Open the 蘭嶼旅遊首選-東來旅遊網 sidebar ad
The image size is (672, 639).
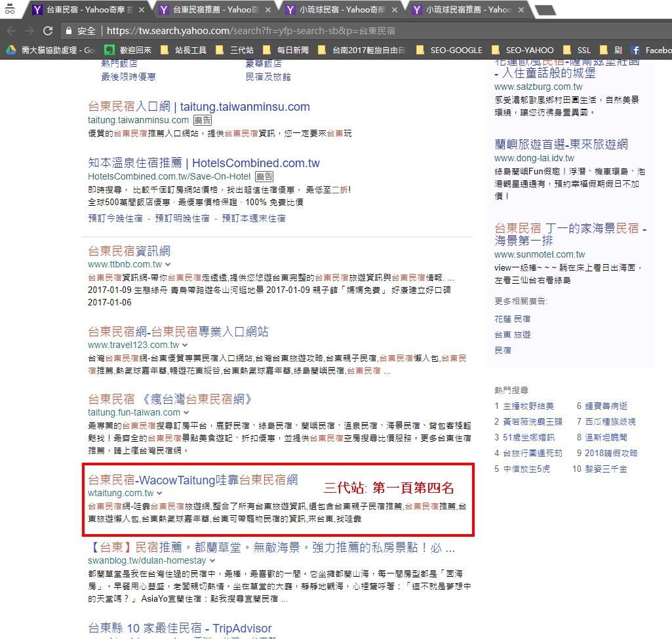(561, 144)
